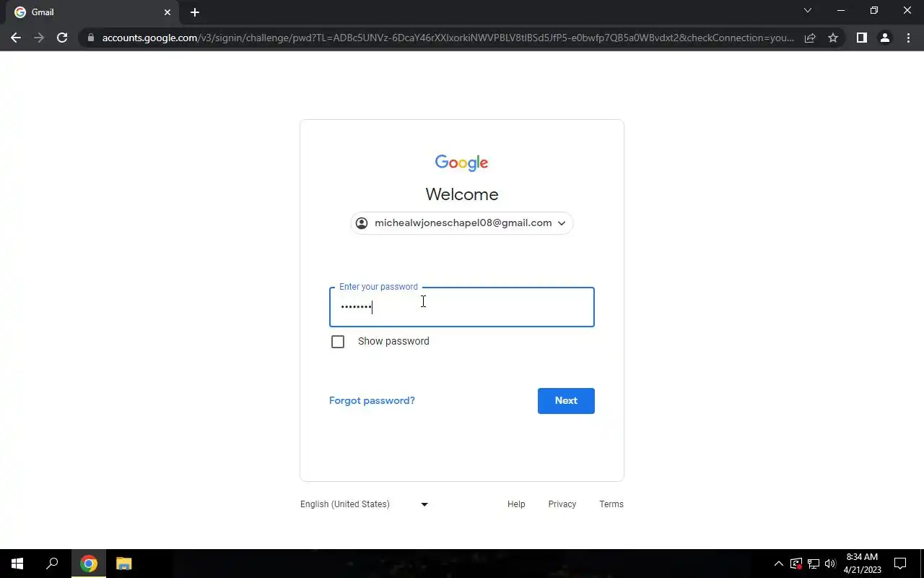Image resolution: width=924 pixels, height=578 pixels.
Task: Open Windows taskbar search
Action: coord(52,564)
